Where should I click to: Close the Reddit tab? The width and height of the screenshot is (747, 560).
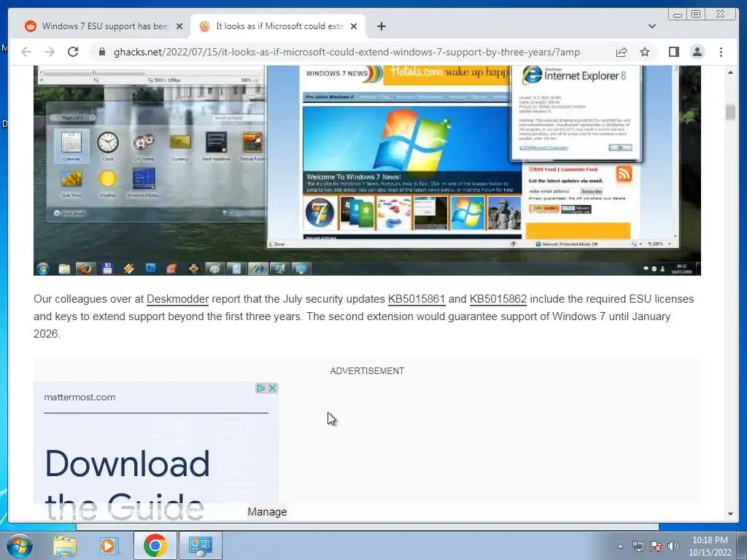click(x=179, y=26)
